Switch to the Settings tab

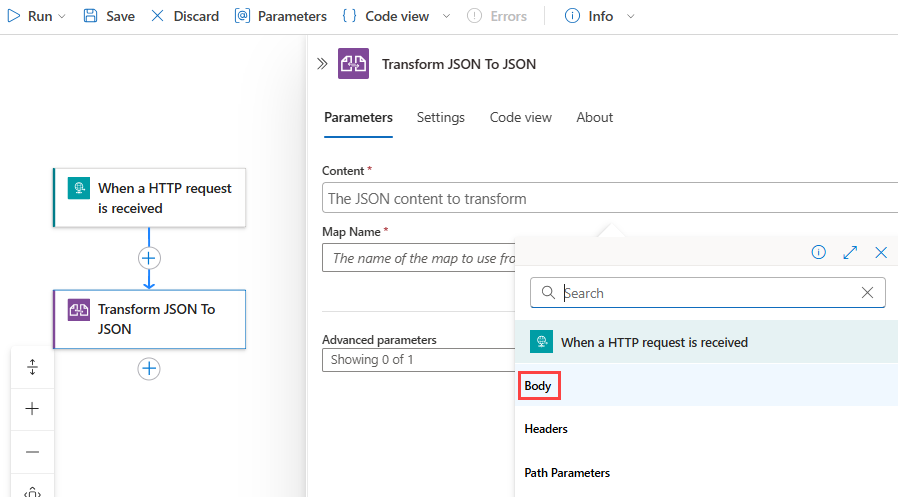441,117
